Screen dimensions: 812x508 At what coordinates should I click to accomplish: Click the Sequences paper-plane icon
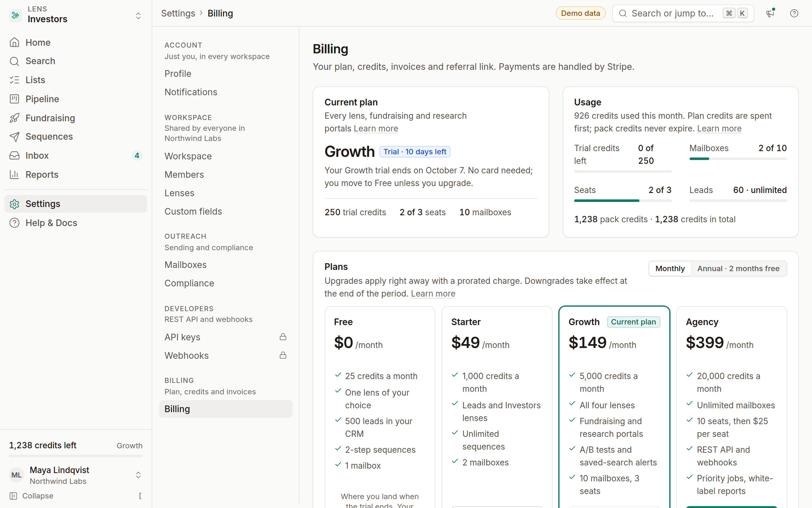pos(14,137)
